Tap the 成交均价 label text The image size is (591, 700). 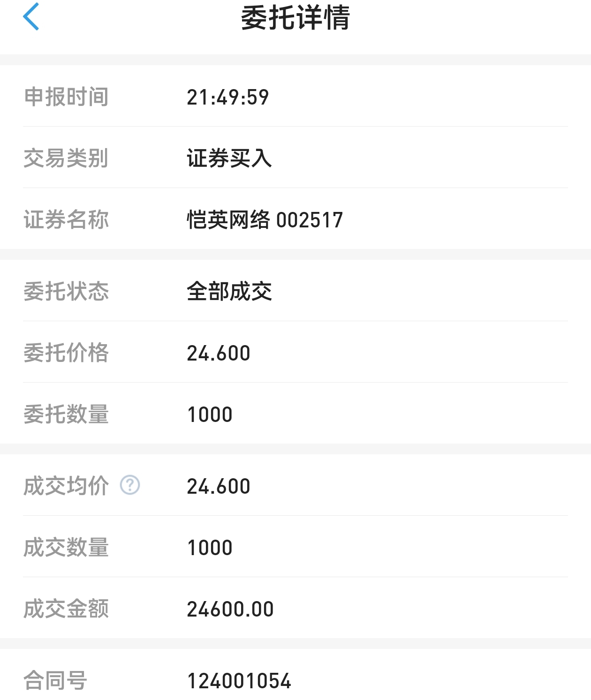click(x=66, y=486)
